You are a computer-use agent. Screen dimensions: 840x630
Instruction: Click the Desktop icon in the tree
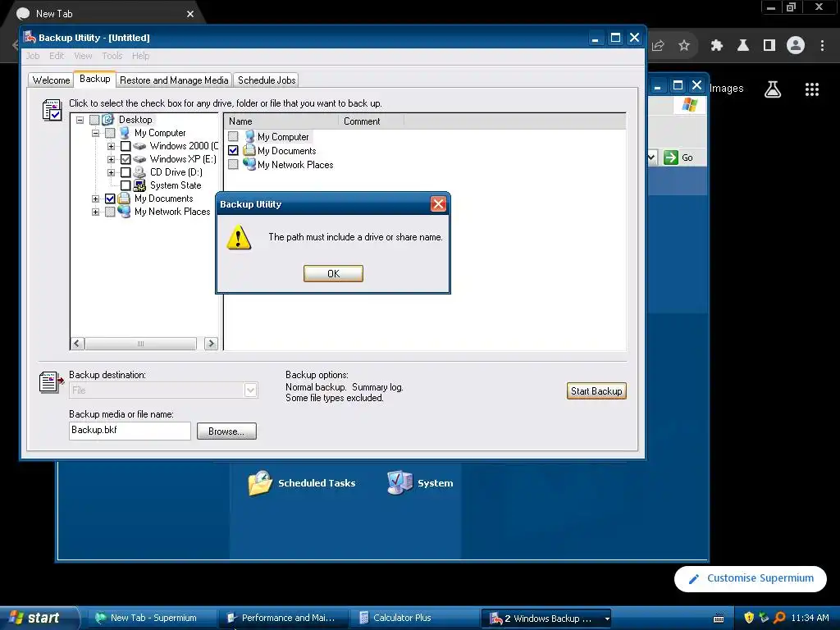coord(107,120)
